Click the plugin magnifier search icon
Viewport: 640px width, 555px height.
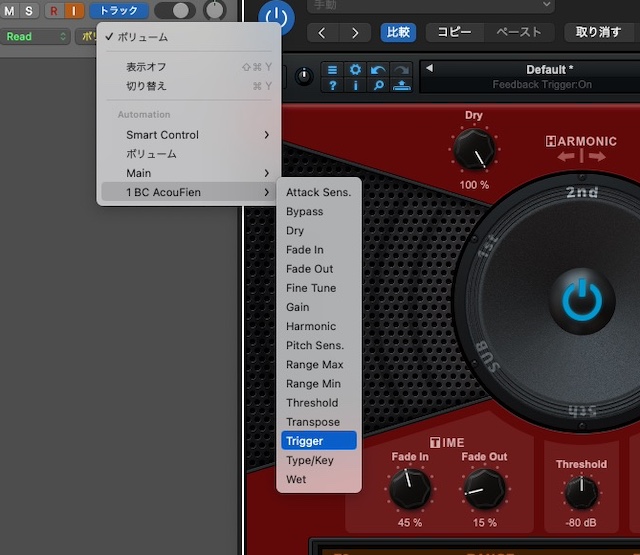coord(377,86)
